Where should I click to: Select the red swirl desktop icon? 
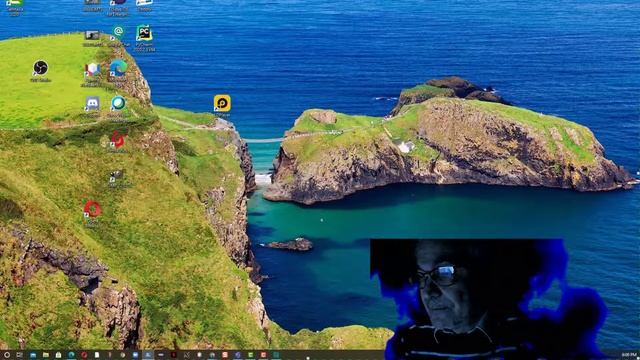click(118, 140)
